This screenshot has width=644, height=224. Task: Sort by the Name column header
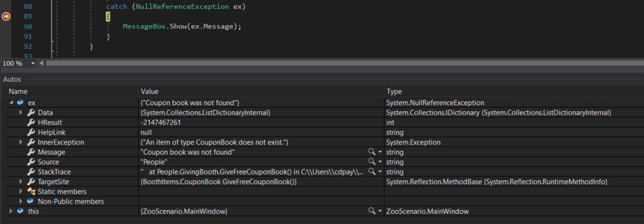72,92
